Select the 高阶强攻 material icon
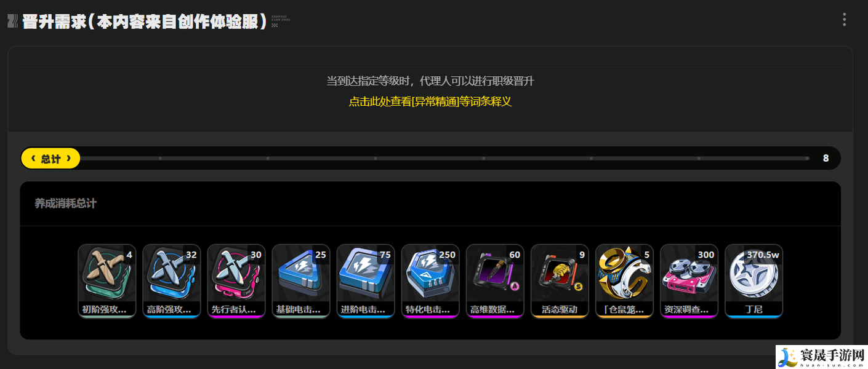This screenshot has height=369, width=868. click(x=172, y=281)
